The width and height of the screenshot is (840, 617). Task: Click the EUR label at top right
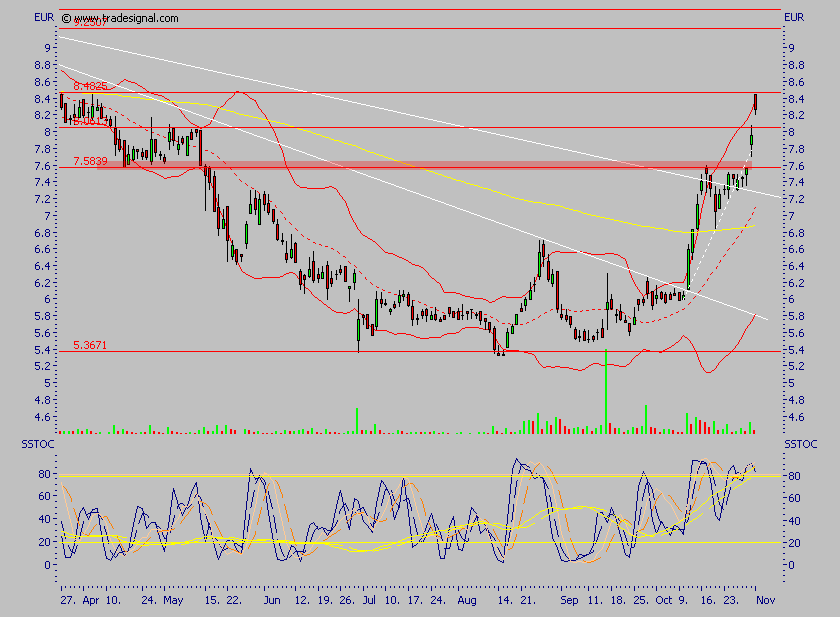click(x=794, y=17)
